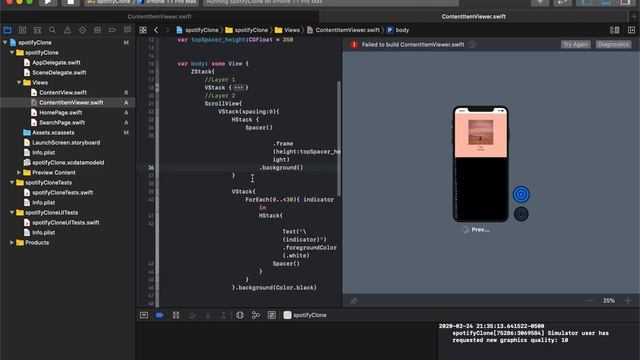Click Views breadcrumb item
Viewport: 640px width, 360px height.
pyautogui.click(x=287, y=30)
